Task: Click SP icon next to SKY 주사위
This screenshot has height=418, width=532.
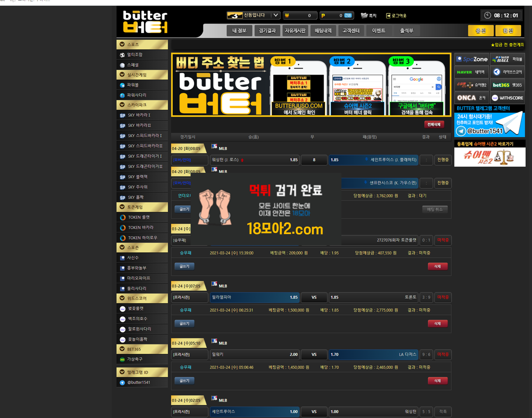Action: pos(123,187)
